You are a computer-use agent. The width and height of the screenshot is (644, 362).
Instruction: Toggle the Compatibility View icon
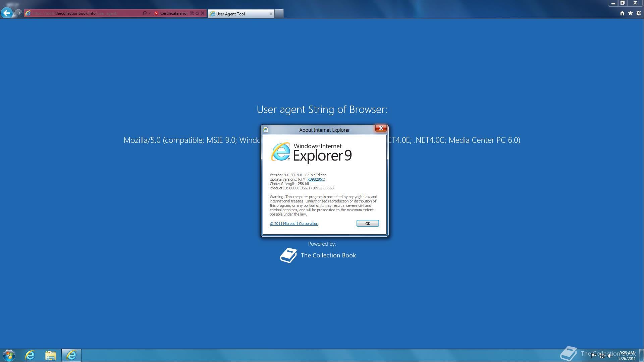tap(192, 13)
